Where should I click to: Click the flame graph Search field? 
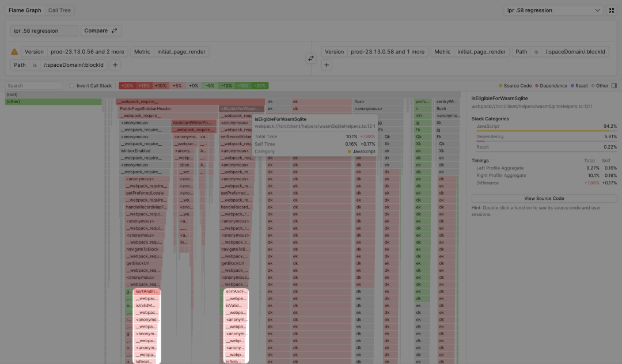33,86
